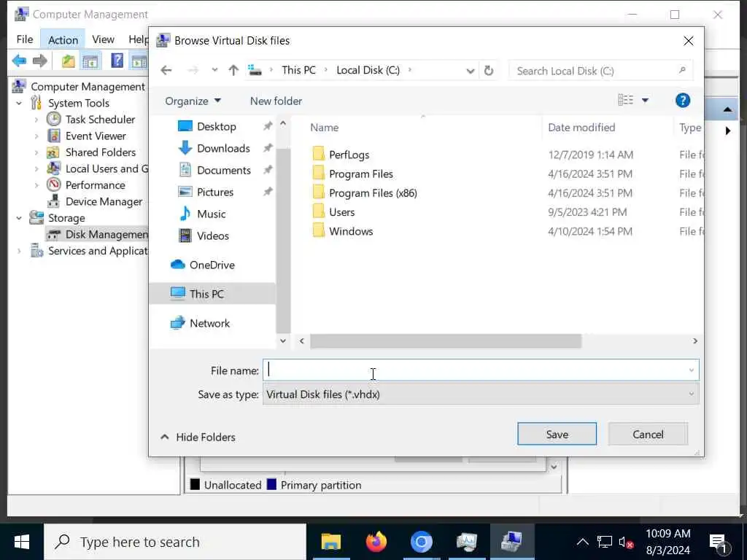Click the Windows Start button

(x=21, y=542)
